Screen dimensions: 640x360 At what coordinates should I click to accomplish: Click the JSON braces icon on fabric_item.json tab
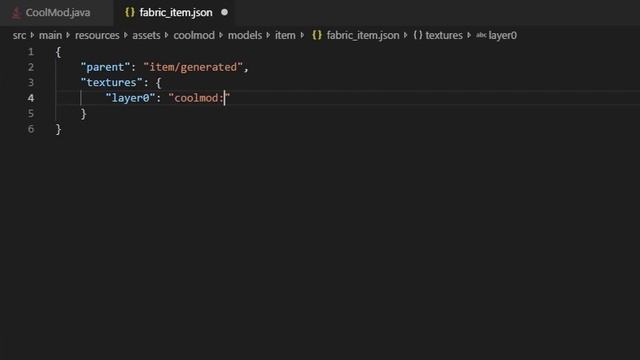pyautogui.click(x=129, y=13)
